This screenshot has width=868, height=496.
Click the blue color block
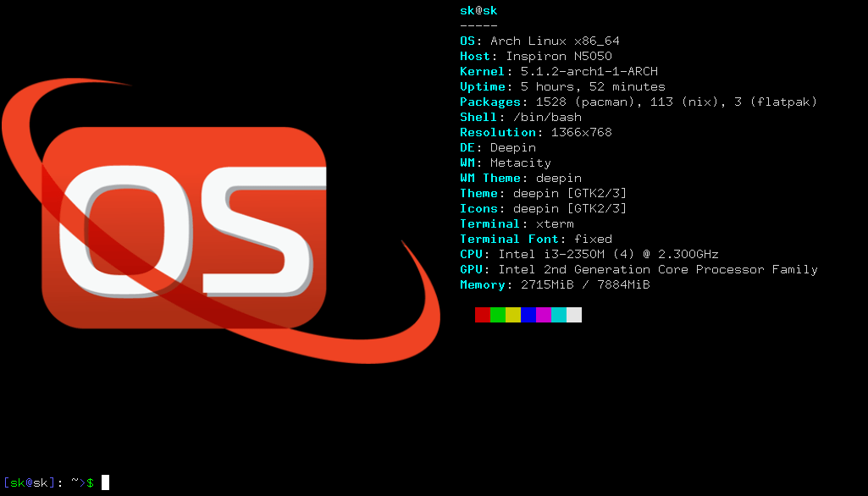click(x=528, y=315)
